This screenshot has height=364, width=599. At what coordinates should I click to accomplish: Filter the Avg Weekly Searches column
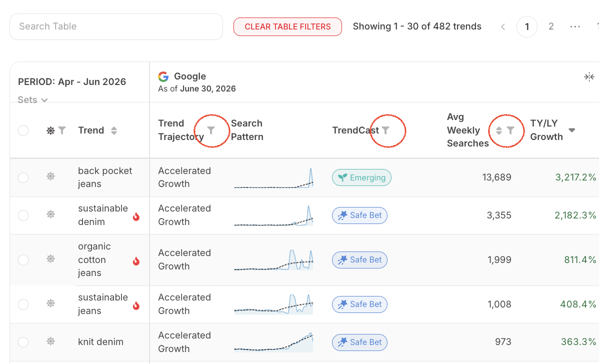click(x=510, y=130)
